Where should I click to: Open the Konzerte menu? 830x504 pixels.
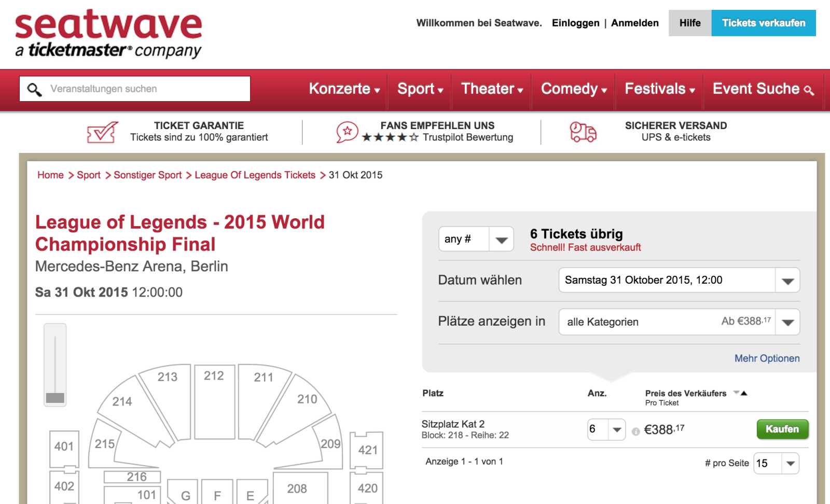344,89
